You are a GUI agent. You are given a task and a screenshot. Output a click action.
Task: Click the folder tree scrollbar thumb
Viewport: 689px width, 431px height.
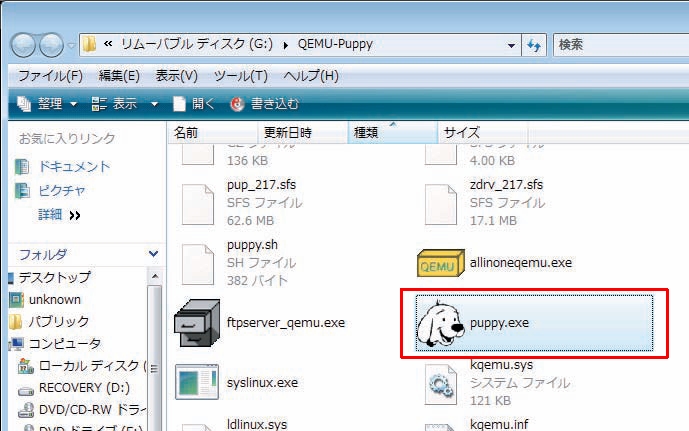click(155, 356)
